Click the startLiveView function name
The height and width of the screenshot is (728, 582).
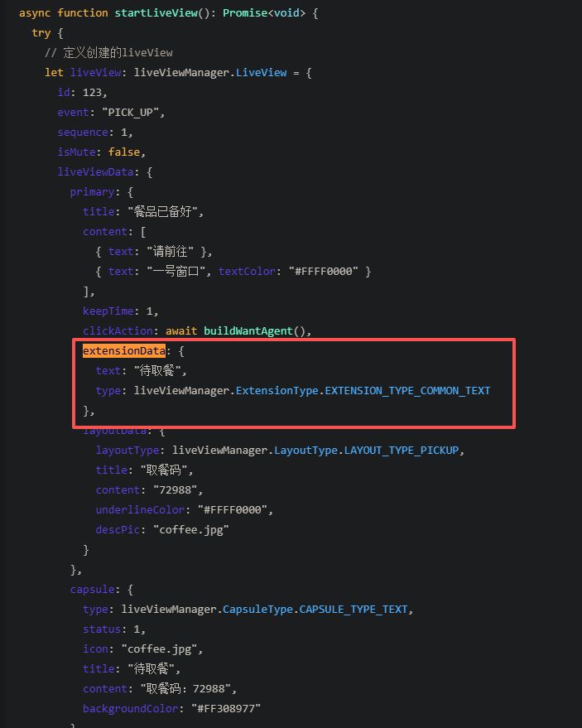point(156,13)
